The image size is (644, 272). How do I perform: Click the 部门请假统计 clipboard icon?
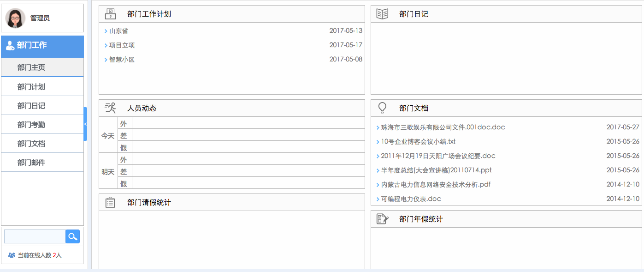110,202
